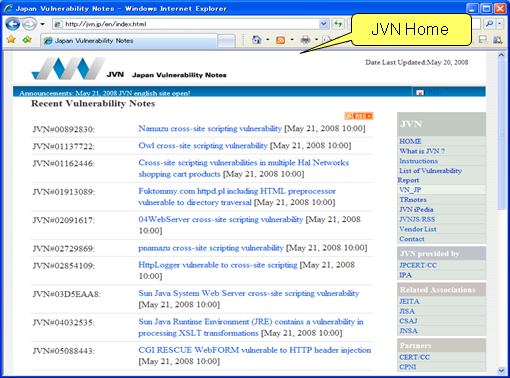Open Sun Java System Web Server link
This screenshot has width=510, height=378.
coord(249,293)
